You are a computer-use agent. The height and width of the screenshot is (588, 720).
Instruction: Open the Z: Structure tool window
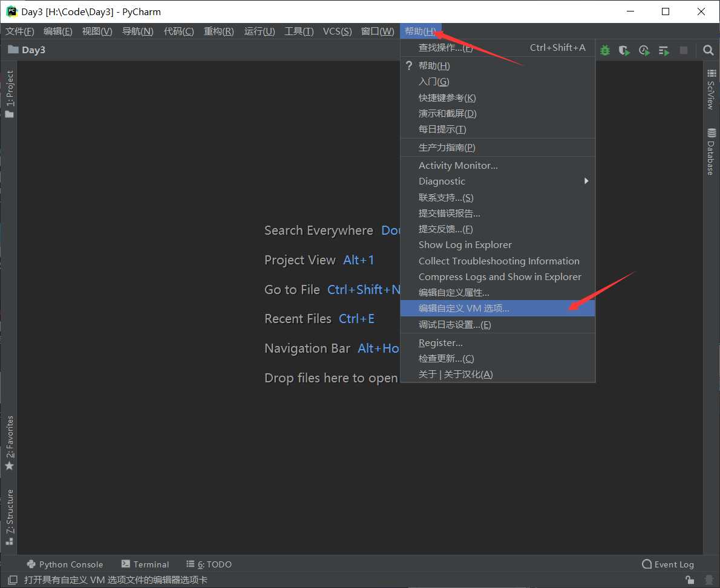pyautogui.click(x=10, y=517)
